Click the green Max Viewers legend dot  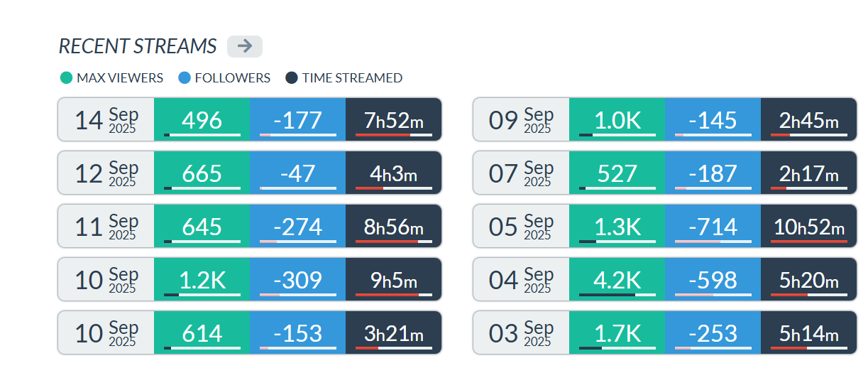pos(67,78)
